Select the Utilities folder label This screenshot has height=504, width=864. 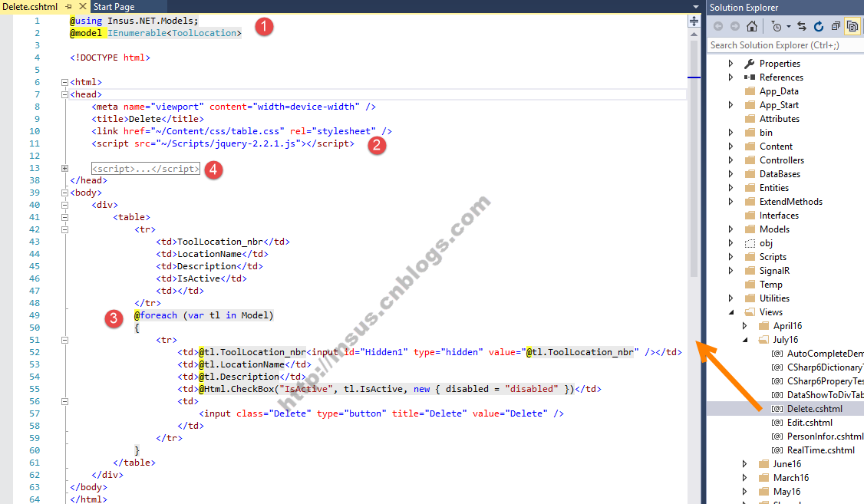(774, 298)
